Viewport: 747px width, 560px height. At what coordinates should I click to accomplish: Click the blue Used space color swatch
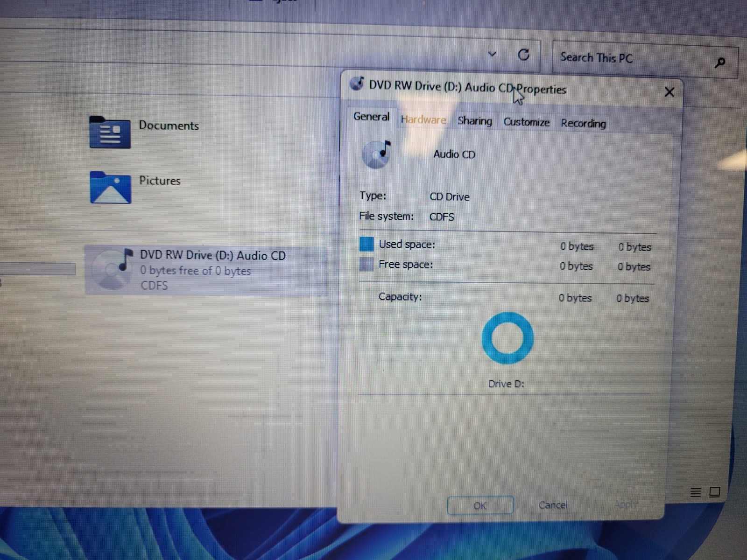click(x=366, y=244)
